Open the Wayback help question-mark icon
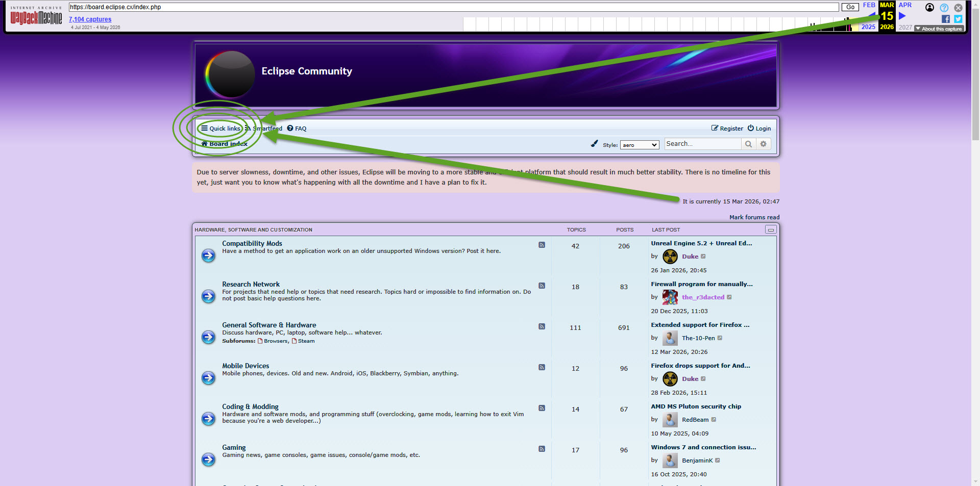 coord(944,8)
